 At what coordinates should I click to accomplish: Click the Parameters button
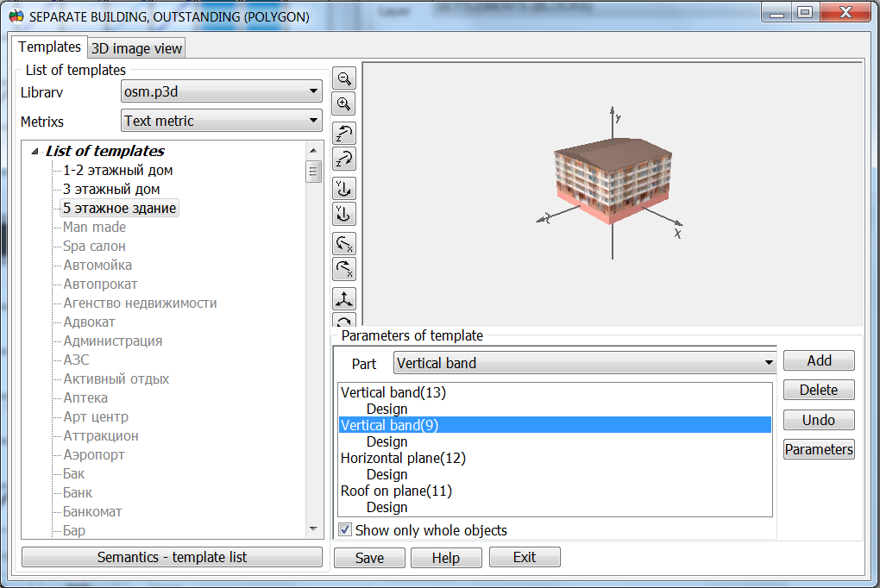(x=818, y=449)
